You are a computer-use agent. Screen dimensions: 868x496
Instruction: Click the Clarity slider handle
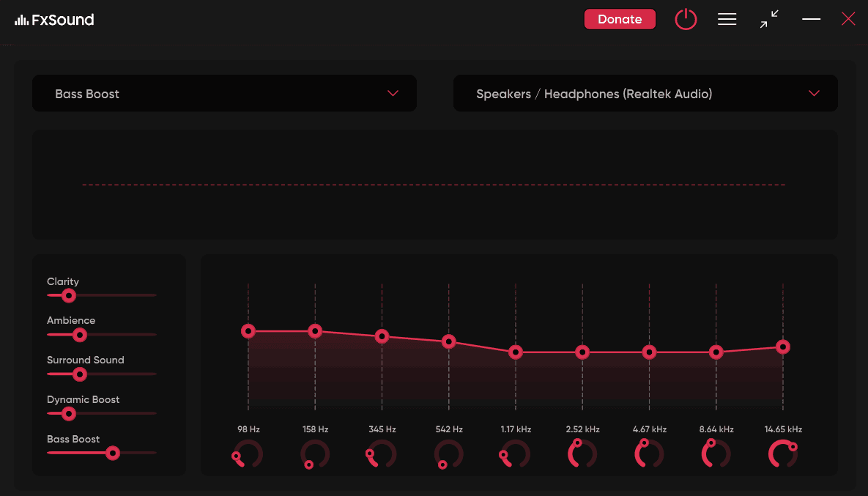click(69, 295)
